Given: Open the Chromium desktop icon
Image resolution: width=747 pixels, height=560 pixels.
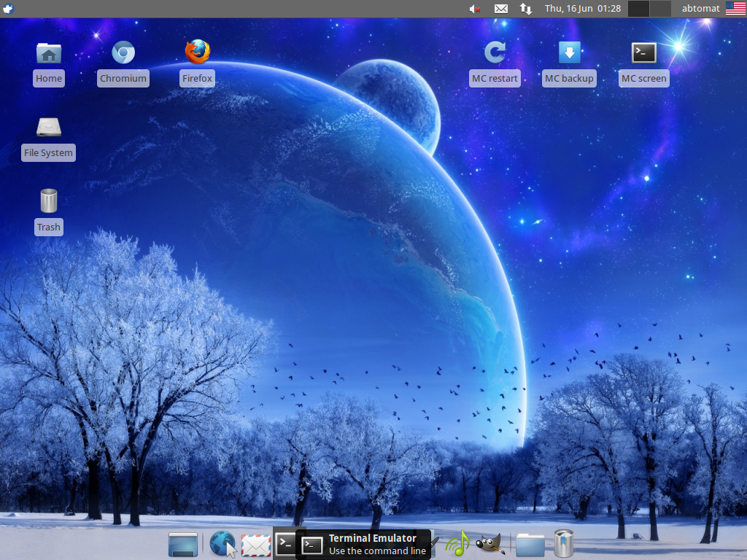Looking at the screenshot, I should [x=123, y=53].
